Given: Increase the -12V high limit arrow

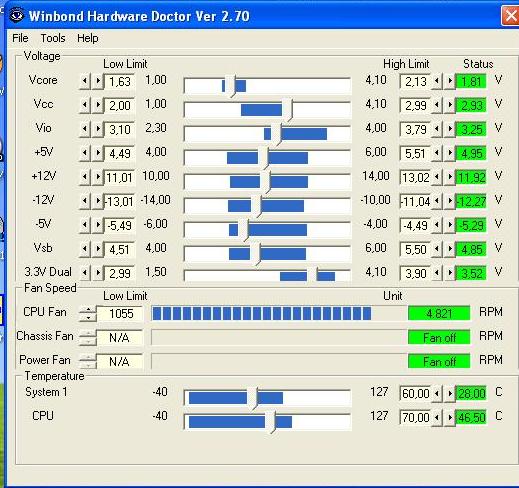Looking at the screenshot, I should [450, 201].
